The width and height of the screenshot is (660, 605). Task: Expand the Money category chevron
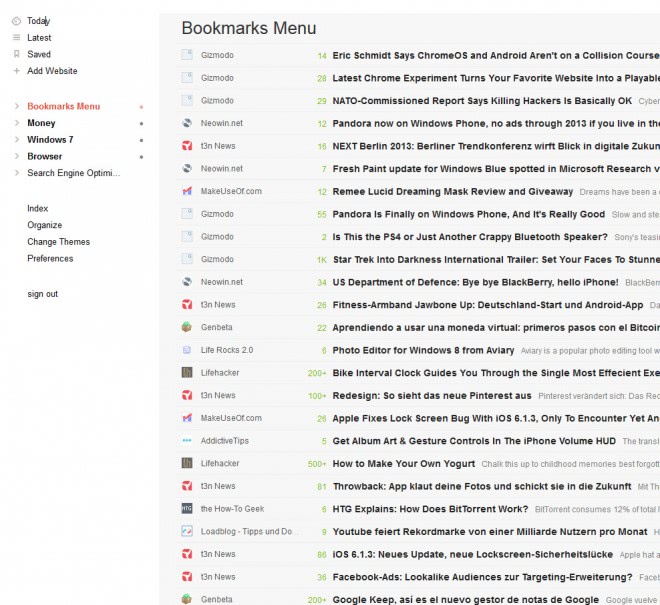point(16,123)
